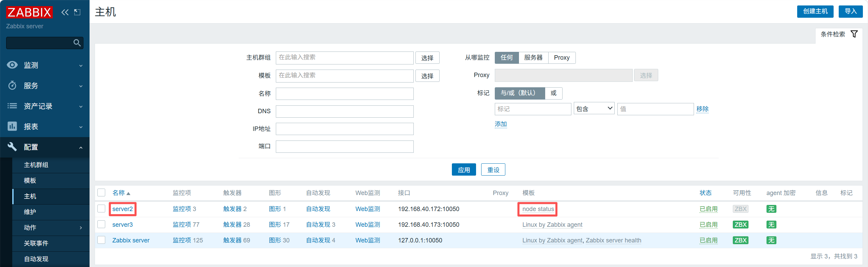Click 添加 to add a tag filter

click(501, 124)
